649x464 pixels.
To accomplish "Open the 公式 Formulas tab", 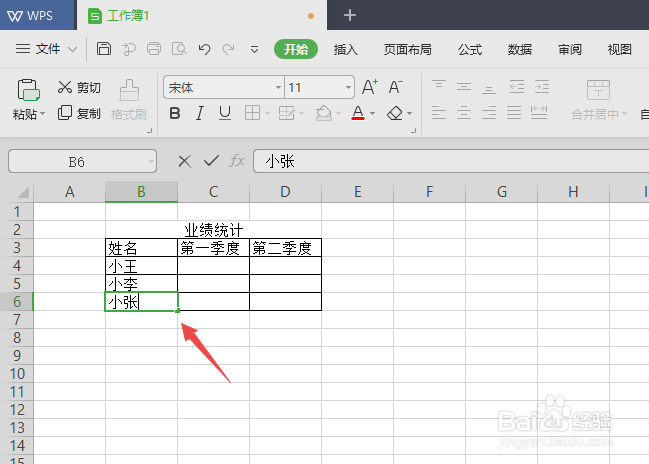I will coord(470,50).
